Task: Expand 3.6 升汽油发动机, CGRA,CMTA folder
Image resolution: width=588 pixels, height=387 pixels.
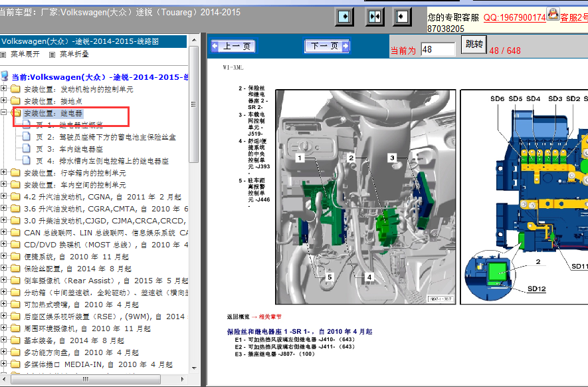Action: [x=3, y=208]
